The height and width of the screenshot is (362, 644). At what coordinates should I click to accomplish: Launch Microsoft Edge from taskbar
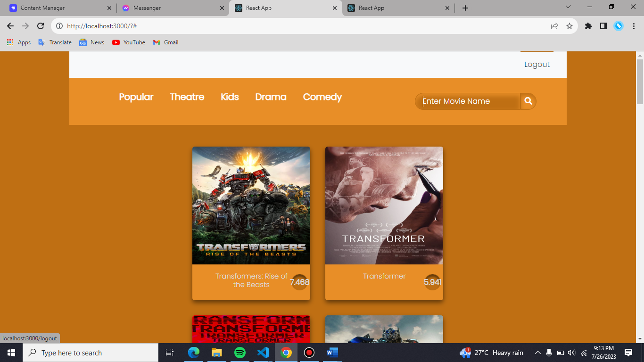pyautogui.click(x=194, y=353)
